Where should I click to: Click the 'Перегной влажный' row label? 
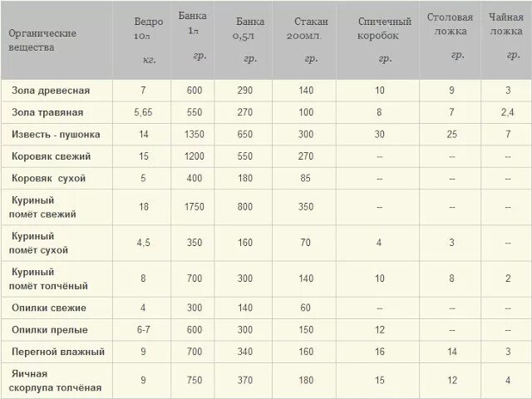click(x=58, y=352)
